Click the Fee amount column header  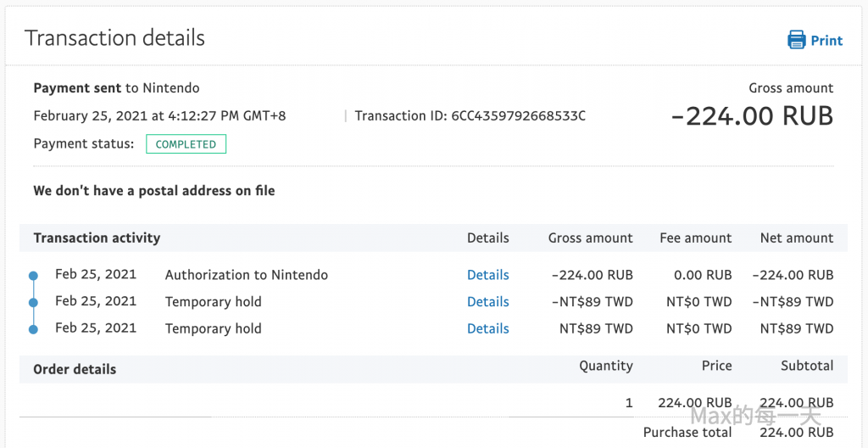[x=695, y=238]
